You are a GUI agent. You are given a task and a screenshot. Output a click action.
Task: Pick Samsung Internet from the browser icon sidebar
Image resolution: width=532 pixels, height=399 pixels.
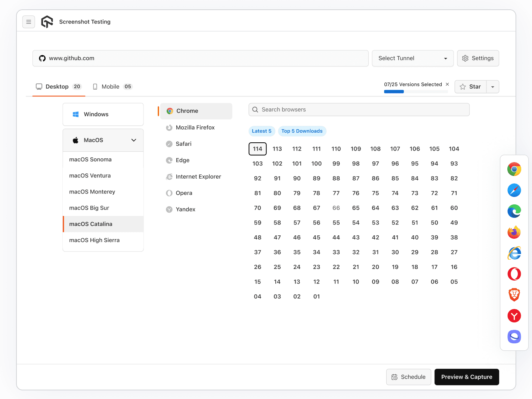[x=514, y=337]
